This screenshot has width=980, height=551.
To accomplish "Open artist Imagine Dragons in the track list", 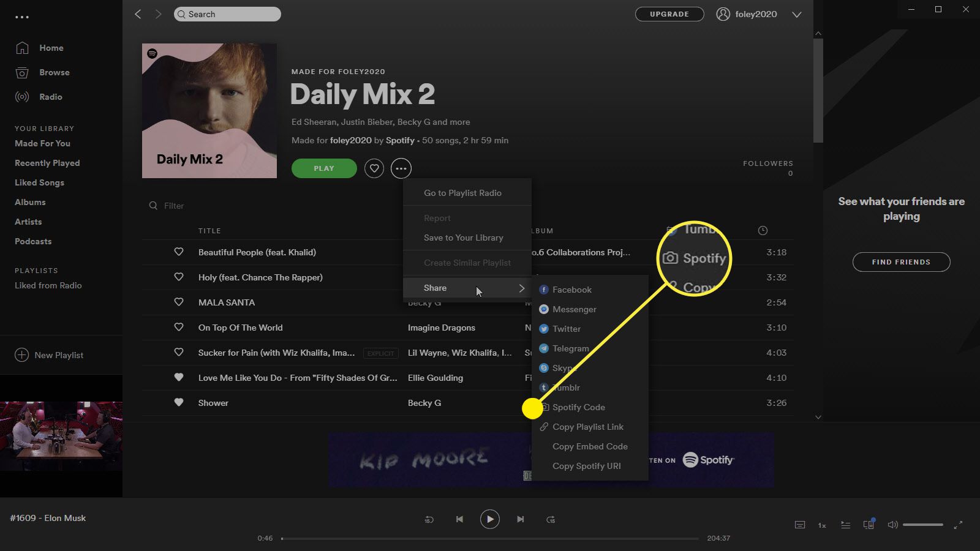I will click(x=442, y=328).
